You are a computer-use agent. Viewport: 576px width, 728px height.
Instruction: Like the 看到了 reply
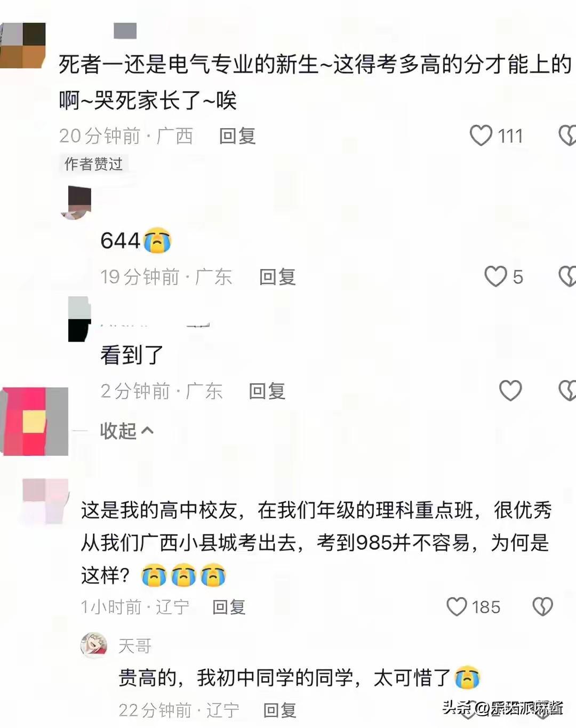pos(510,391)
